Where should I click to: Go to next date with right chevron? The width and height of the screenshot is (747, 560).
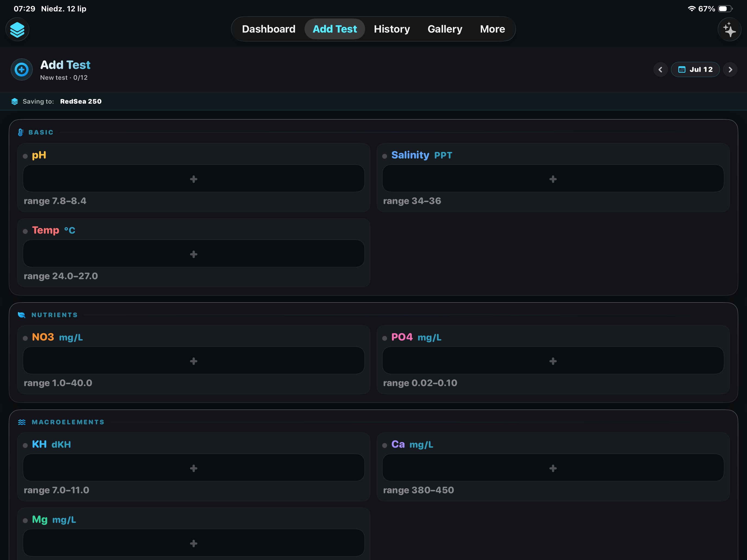[x=730, y=69]
